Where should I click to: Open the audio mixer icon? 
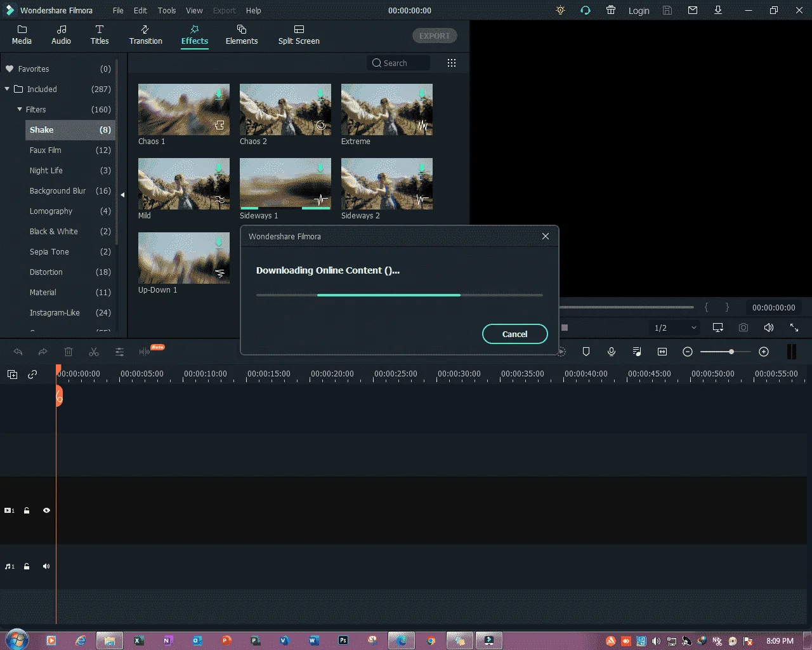(x=637, y=352)
